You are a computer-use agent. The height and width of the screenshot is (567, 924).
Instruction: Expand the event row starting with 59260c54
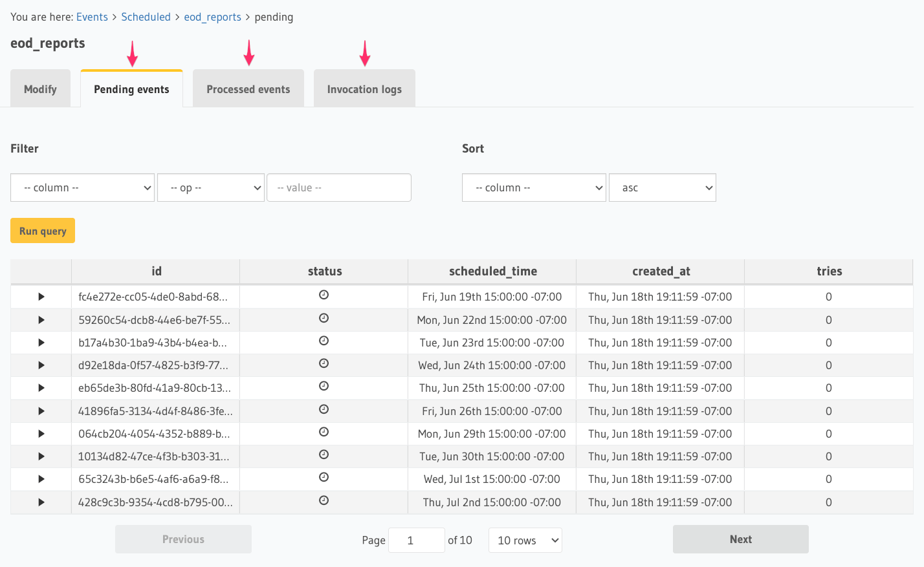41,319
